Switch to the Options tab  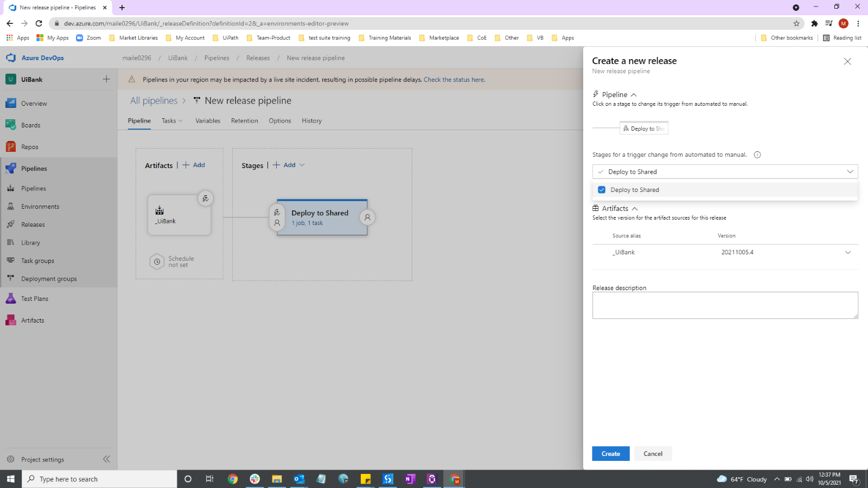tap(280, 121)
